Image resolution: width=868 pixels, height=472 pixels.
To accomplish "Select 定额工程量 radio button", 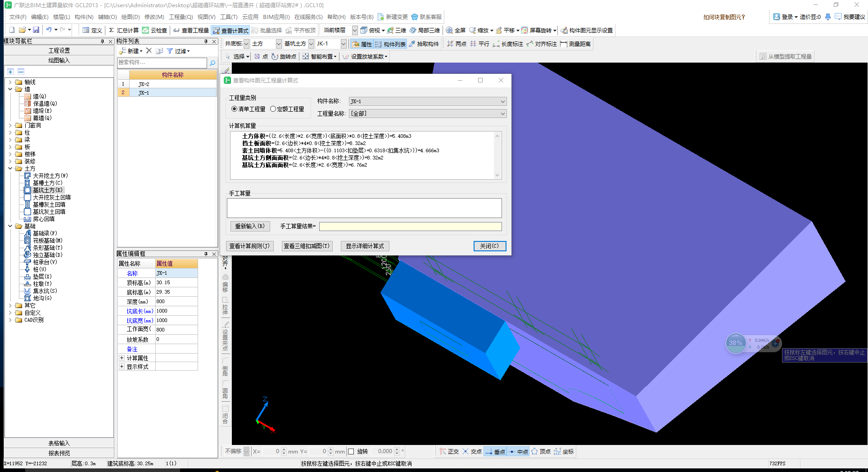I will (x=287, y=109).
